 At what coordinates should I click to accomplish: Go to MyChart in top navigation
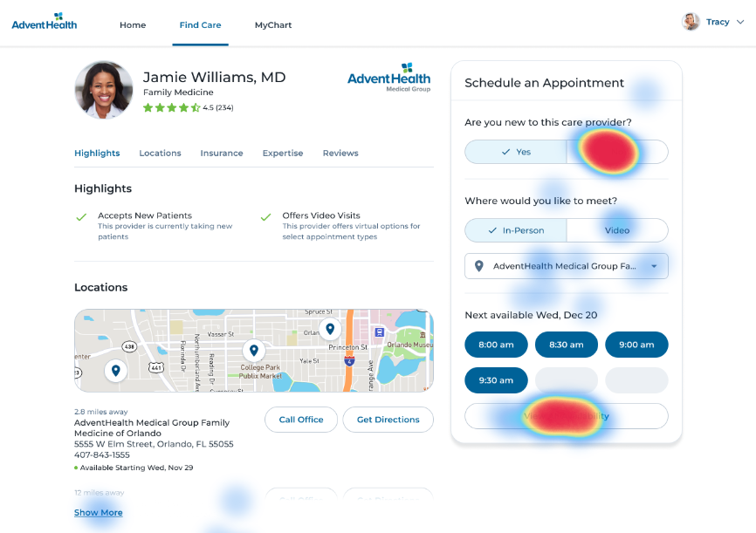click(273, 25)
